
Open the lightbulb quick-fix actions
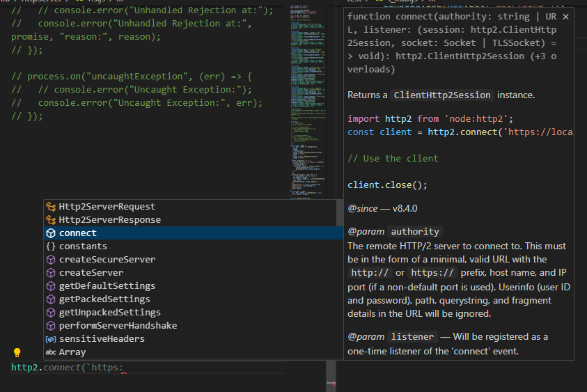click(17, 352)
